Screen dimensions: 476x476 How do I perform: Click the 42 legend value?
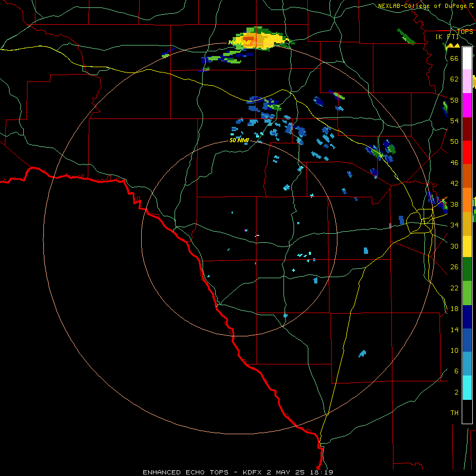point(454,183)
